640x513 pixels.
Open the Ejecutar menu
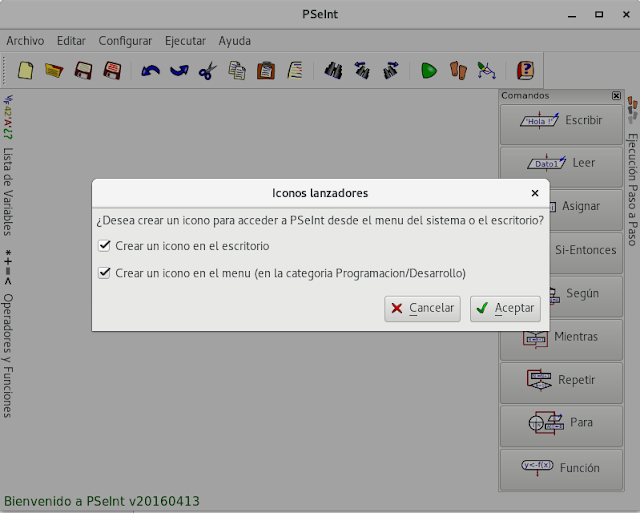pos(185,41)
